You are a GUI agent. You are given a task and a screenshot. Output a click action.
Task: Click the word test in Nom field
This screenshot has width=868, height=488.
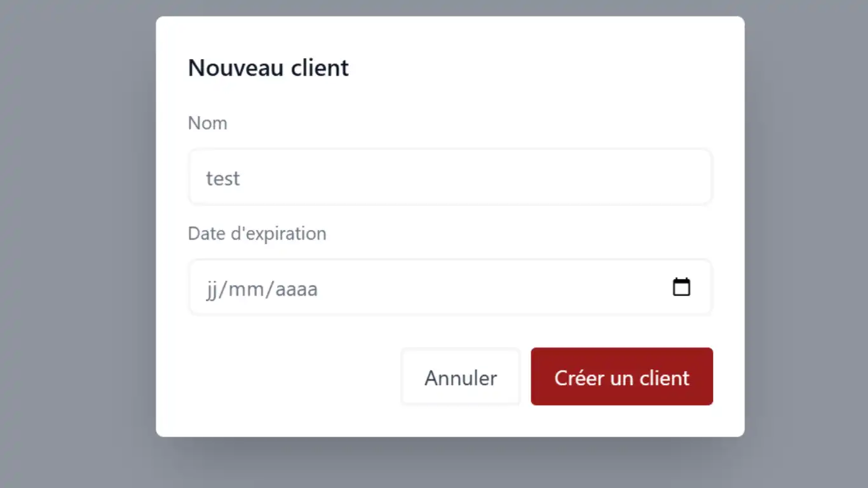point(222,179)
